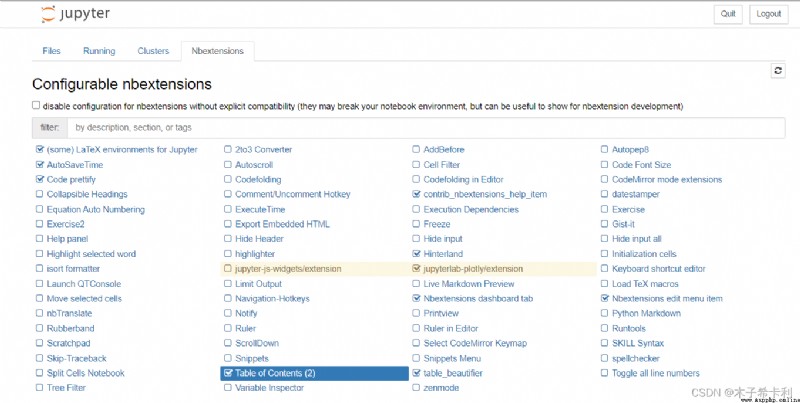This screenshot has height=403, width=800.
Task: Open the Clusters tab
Action: tap(153, 51)
